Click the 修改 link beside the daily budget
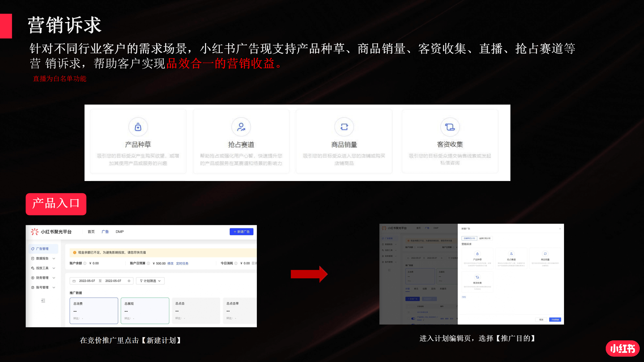 click(x=170, y=263)
